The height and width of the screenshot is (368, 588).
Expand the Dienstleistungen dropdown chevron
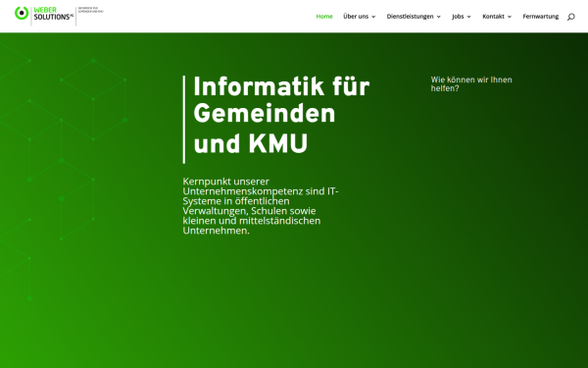439,17
